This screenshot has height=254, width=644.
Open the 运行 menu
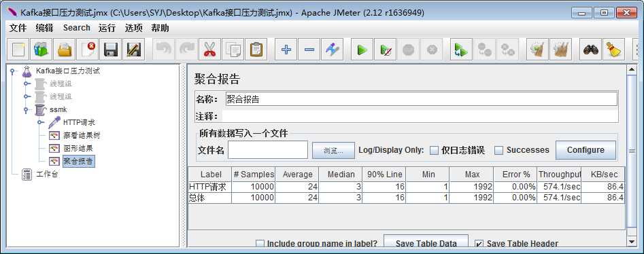tap(107, 28)
